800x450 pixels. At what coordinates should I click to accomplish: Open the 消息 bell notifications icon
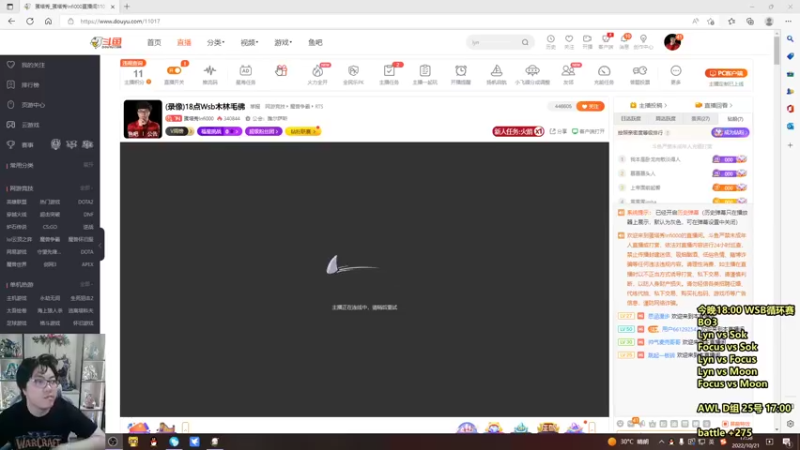624,39
